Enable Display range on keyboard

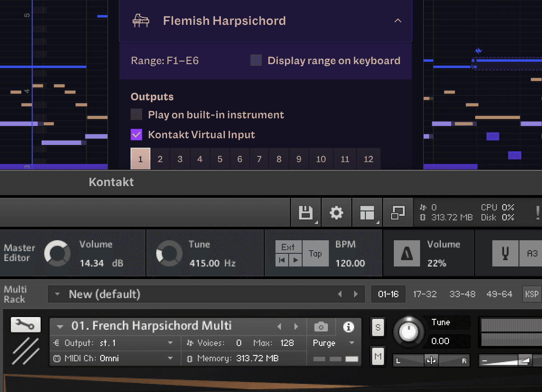(x=256, y=60)
